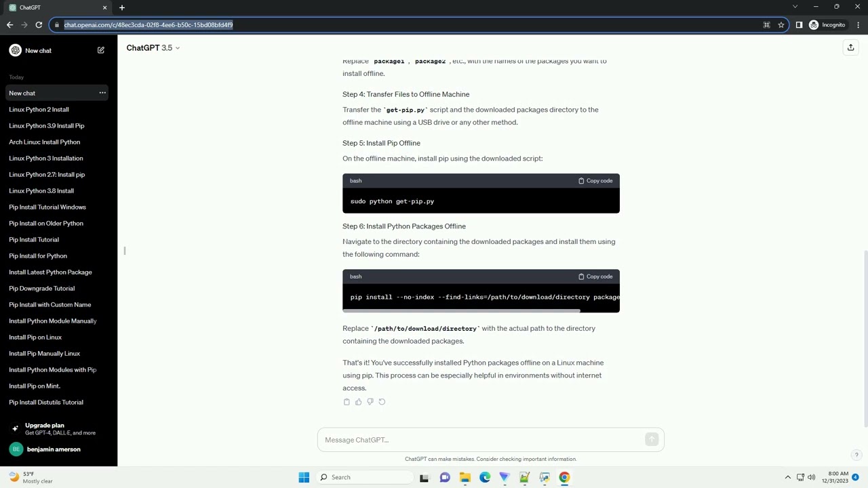Open Pip Install Tutorial Windows chat
The image size is (868, 488).
[47, 207]
